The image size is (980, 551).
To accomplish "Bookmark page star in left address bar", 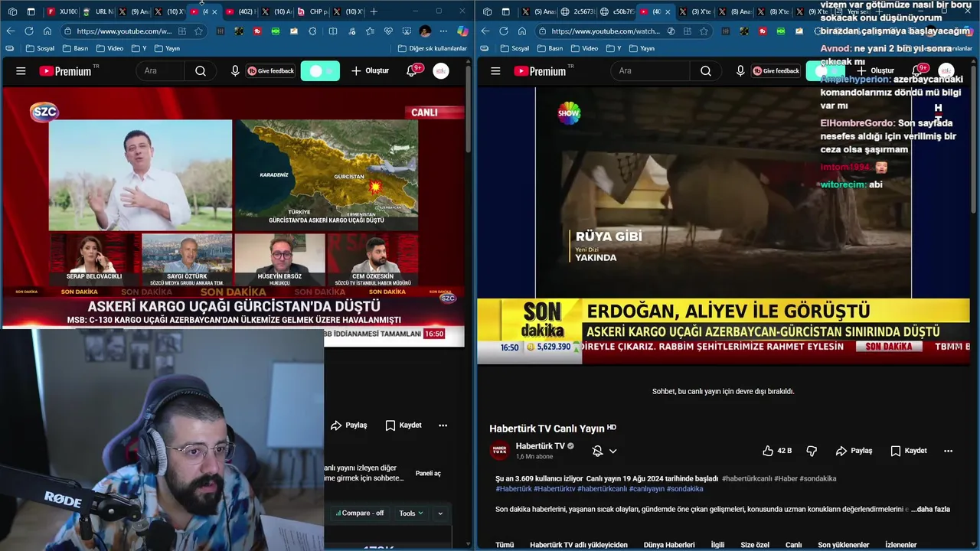I will (198, 31).
